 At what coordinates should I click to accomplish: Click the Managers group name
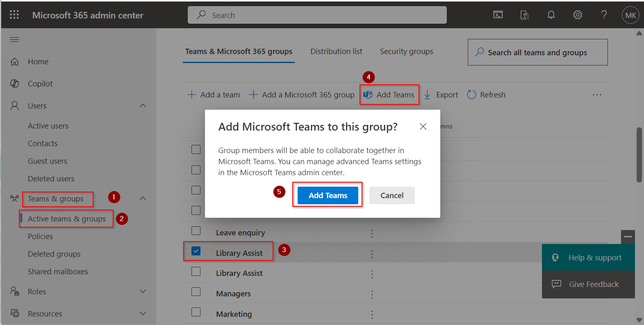pyautogui.click(x=233, y=294)
